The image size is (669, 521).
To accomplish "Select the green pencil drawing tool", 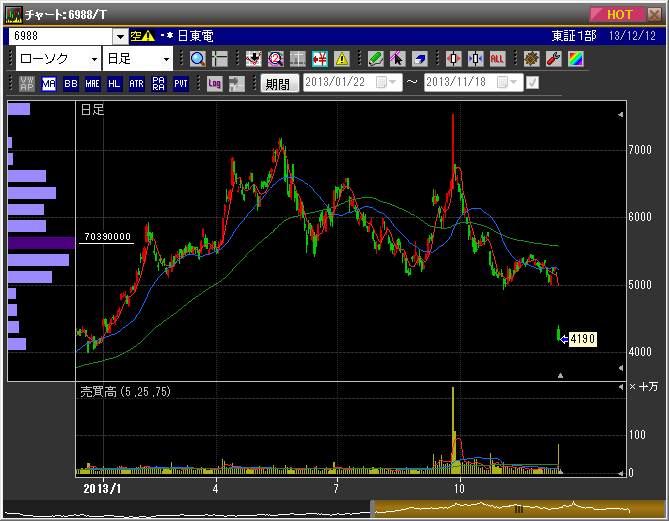I will tap(375, 59).
